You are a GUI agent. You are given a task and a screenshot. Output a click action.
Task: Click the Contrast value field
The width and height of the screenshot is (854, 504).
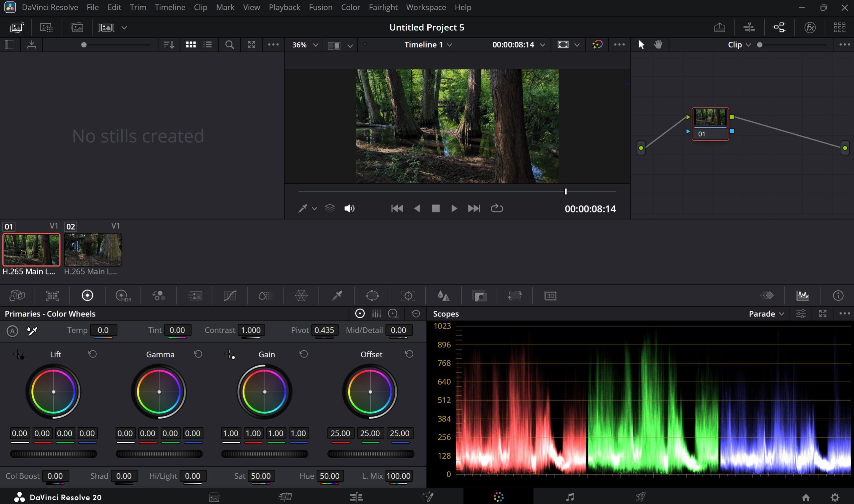click(x=251, y=330)
